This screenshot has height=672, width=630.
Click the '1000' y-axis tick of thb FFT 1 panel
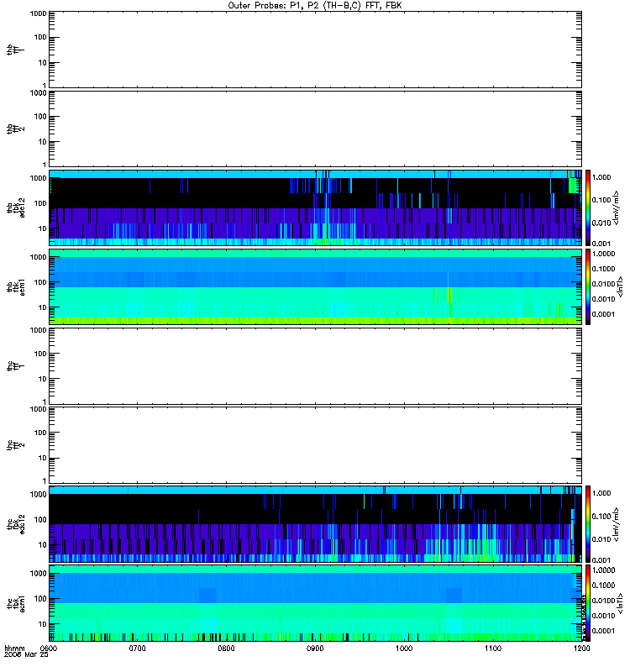pos(39,14)
